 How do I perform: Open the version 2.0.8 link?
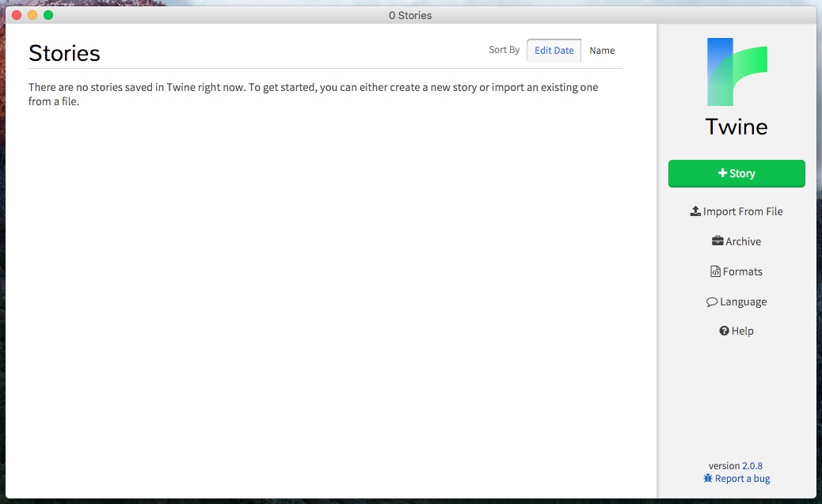pyautogui.click(x=752, y=466)
